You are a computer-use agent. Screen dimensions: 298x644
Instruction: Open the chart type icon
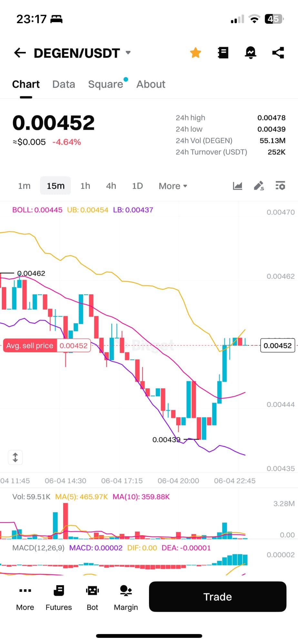coord(237,186)
